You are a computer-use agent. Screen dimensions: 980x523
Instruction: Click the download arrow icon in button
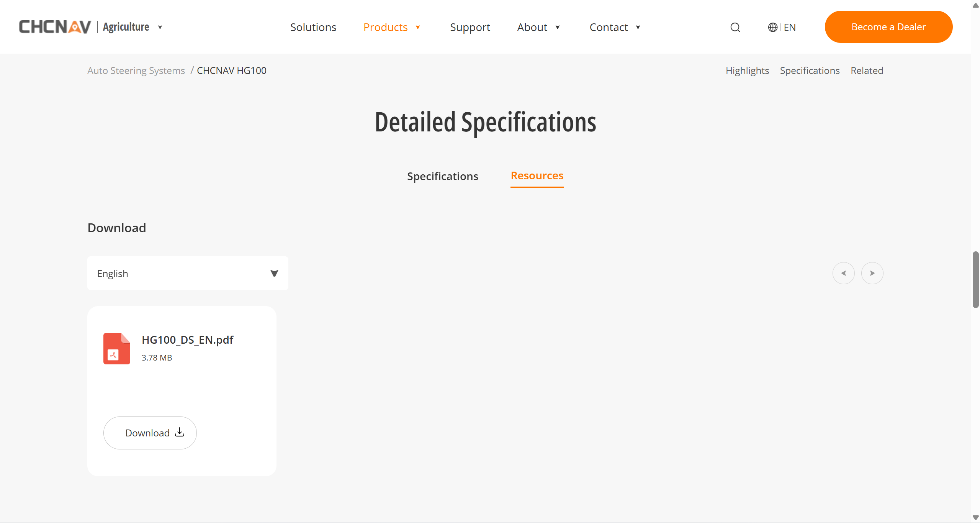point(180,432)
